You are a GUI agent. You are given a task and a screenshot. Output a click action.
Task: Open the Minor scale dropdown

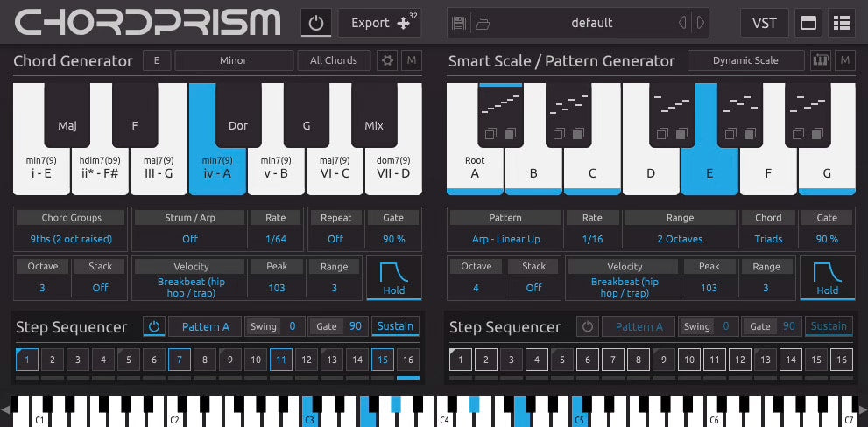pos(234,60)
